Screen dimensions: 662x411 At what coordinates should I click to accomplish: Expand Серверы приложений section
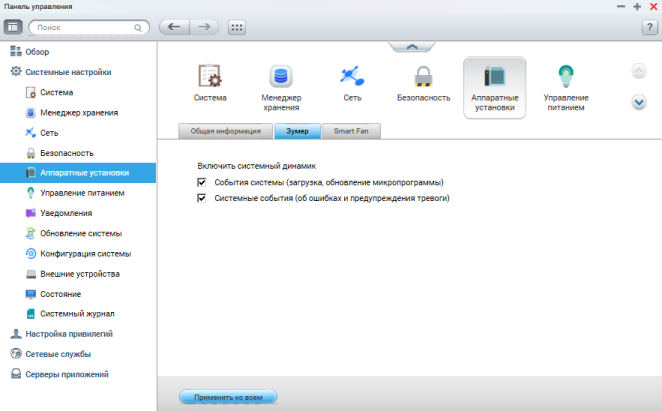(x=67, y=374)
